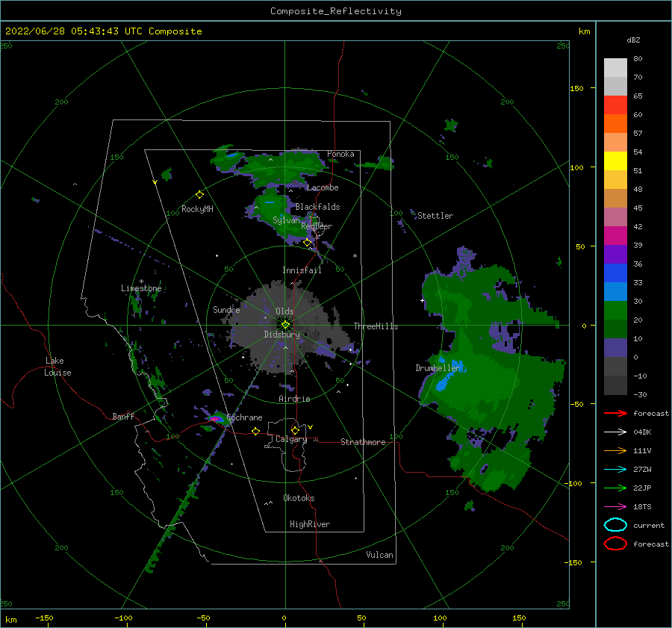Click the white plus marker north of Drumheller
This screenshot has height=628, width=672.
422,300
